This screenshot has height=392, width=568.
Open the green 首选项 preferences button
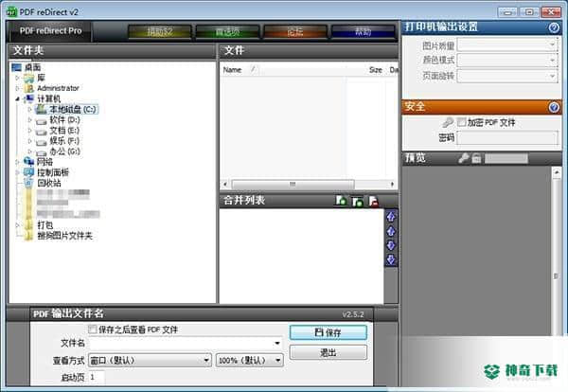227,32
